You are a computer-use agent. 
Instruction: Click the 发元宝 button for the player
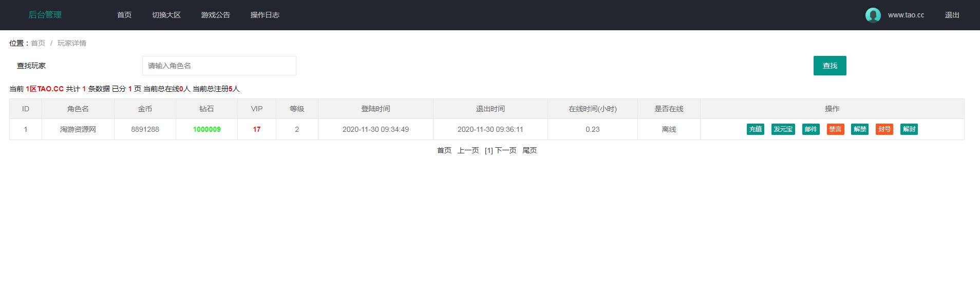783,129
